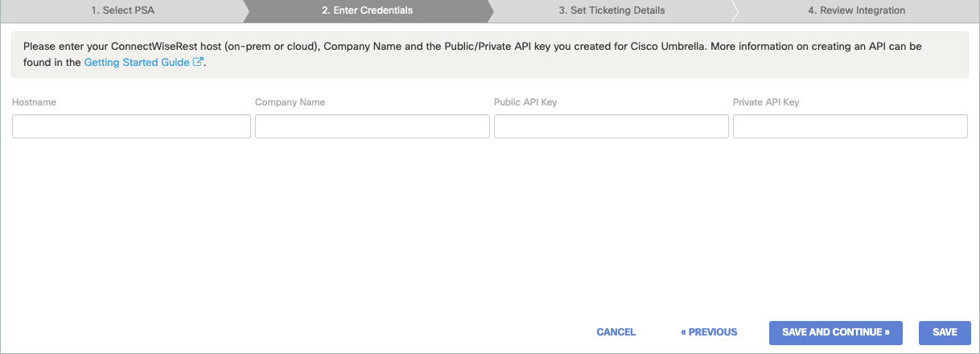Click the Hostname field label
Image resolution: width=980 pixels, height=354 pixels.
click(34, 102)
